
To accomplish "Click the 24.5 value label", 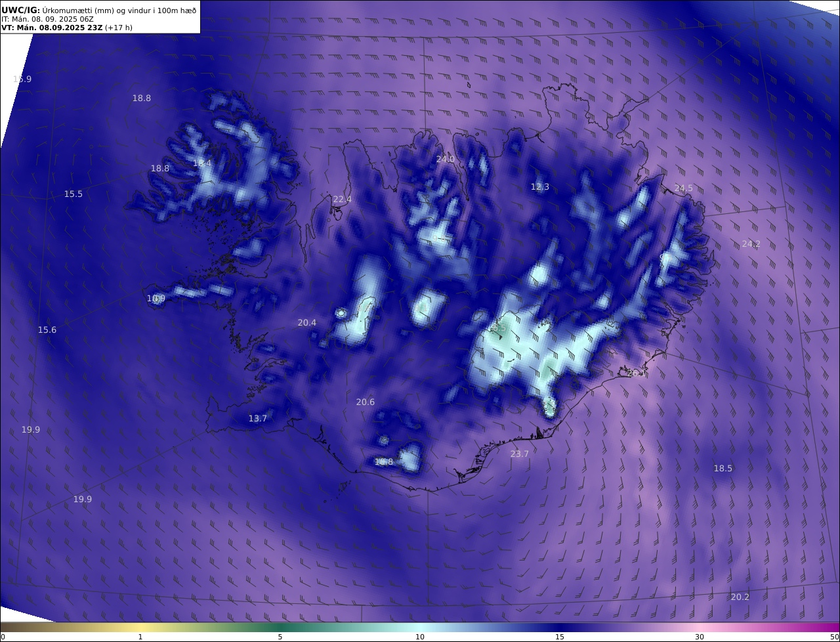I will (684, 188).
